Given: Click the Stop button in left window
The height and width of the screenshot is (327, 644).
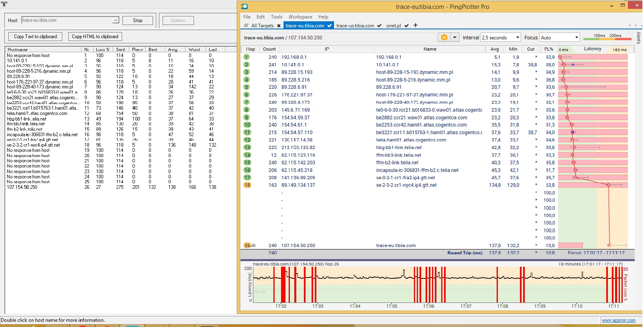Looking at the screenshot, I should coord(138,20).
